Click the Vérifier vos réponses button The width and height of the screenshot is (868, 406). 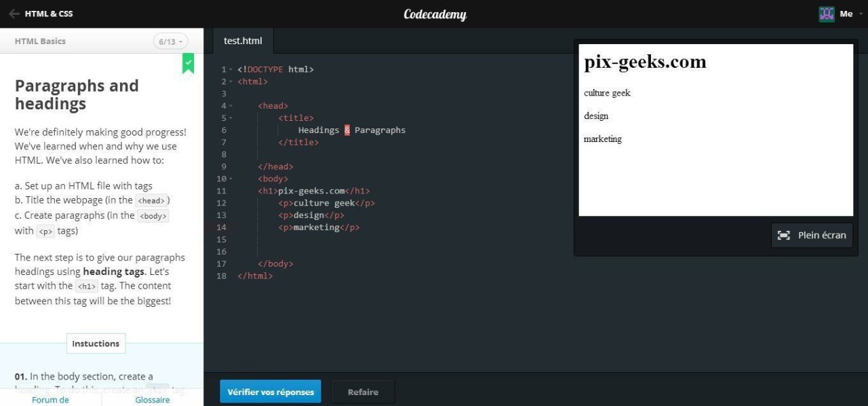point(271,392)
